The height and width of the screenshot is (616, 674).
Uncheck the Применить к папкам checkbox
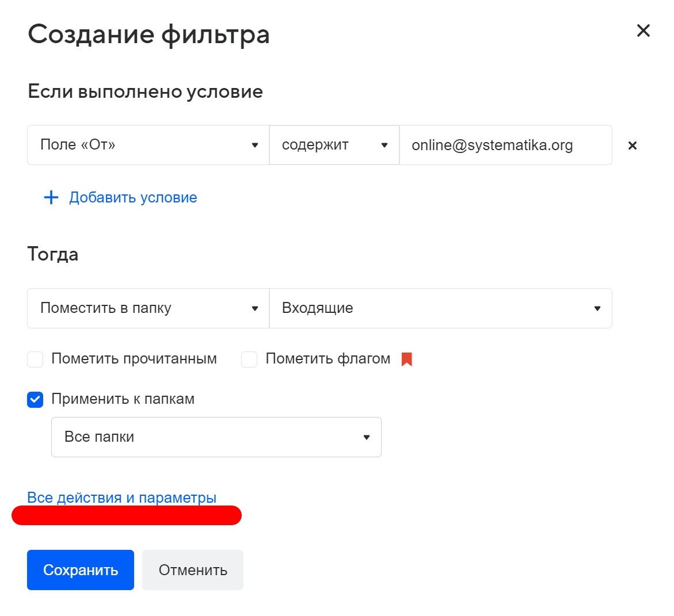[x=36, y=400]
